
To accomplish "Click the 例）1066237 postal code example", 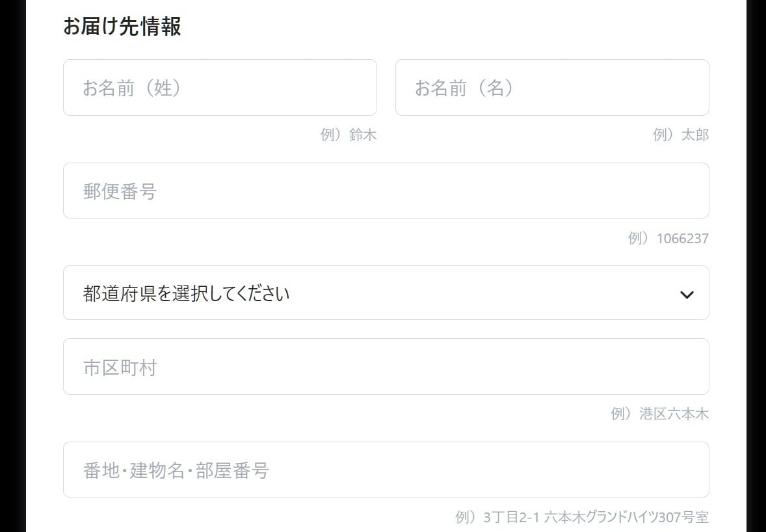I will click(x=668, y=239).
